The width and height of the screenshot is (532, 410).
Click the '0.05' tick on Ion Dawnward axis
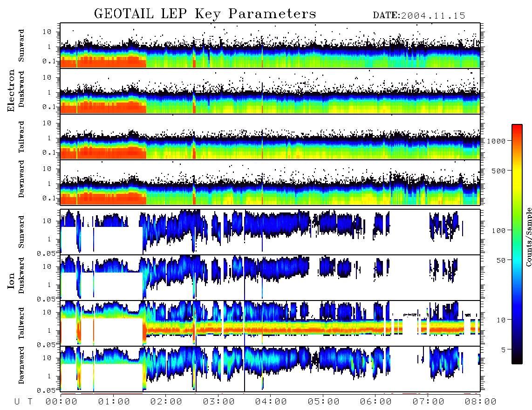[46, 390]
